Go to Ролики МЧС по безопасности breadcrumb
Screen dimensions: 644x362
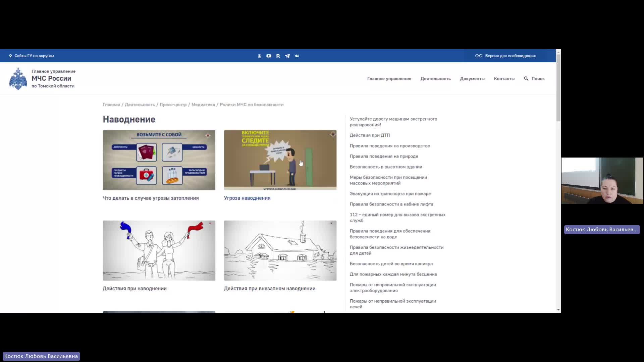coord(252,105)
